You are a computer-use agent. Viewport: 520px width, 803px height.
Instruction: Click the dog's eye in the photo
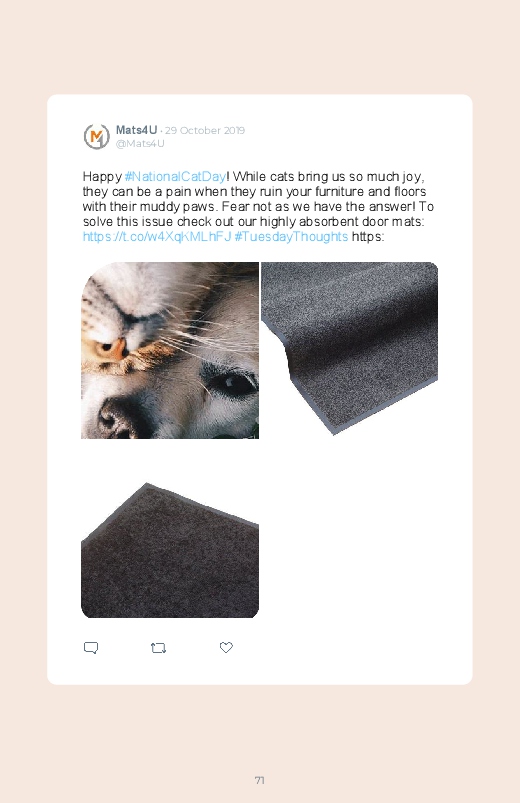click(231, 384)
